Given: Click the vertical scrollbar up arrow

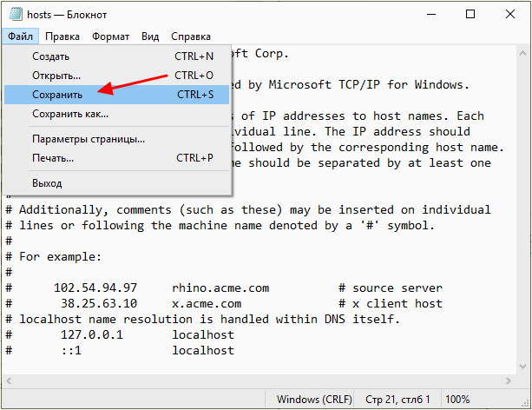Looking at the screenshot, I should [x=522, y=53].
